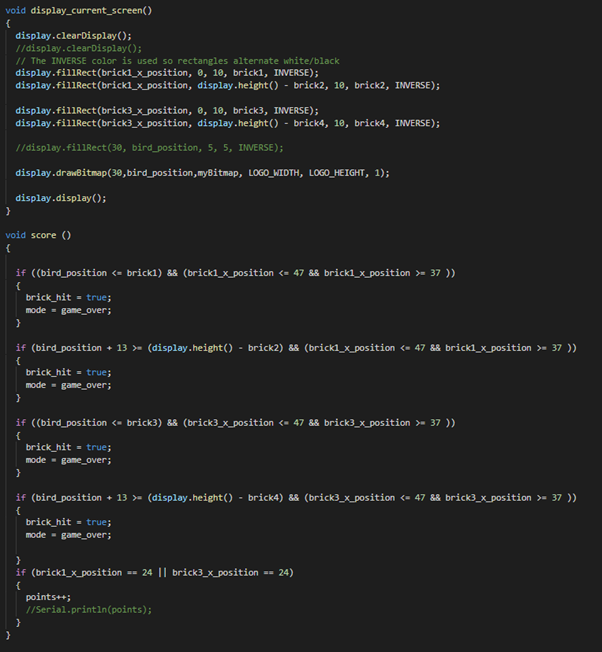Click the 'void display_current_screen()' function declaration
The height and width of the screenshot is (652, 602).
click(79, 10)
